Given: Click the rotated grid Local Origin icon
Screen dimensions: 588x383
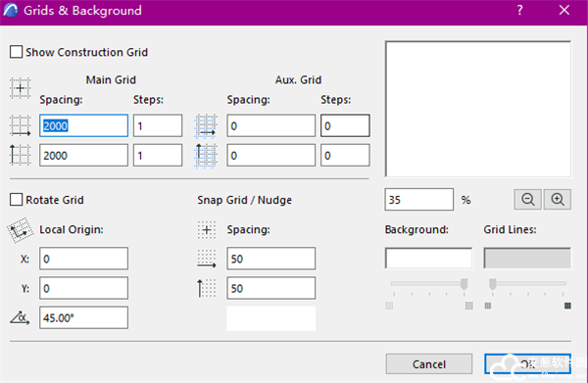Looking at the screenshot, I should (x=20, y=230).
